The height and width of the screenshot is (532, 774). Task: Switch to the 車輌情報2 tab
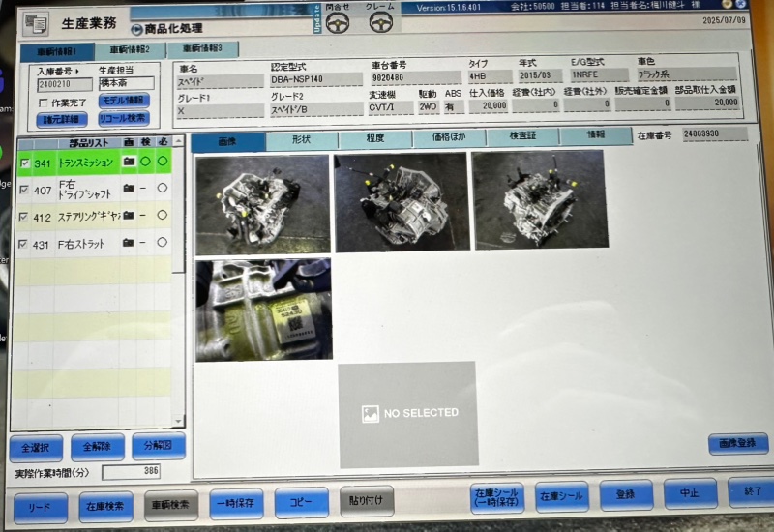[130, 49]
